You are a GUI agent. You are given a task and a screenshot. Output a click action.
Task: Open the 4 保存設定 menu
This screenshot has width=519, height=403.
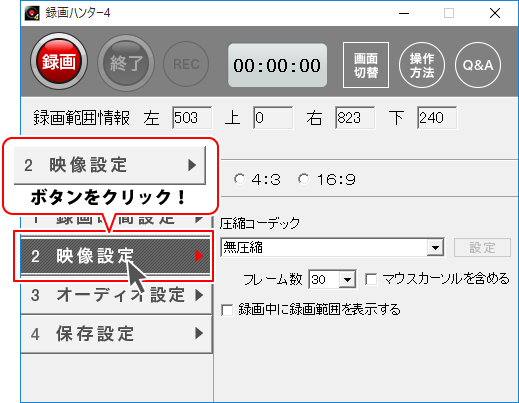pos(117,334)
